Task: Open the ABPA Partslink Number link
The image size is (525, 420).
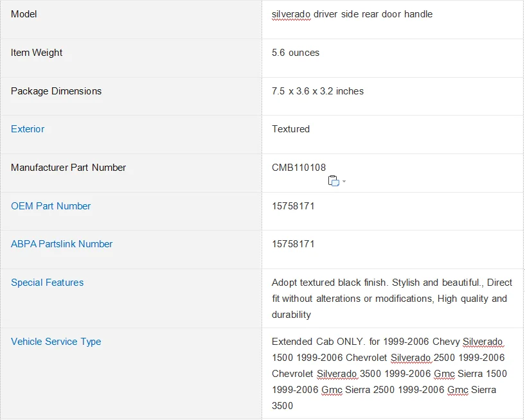Action: coord(62,244)
